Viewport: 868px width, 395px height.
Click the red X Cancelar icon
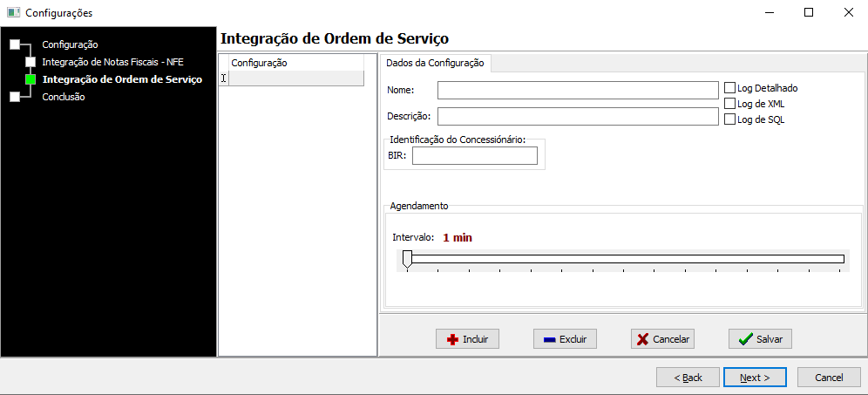pyautogui.click(x=642, y=339)
